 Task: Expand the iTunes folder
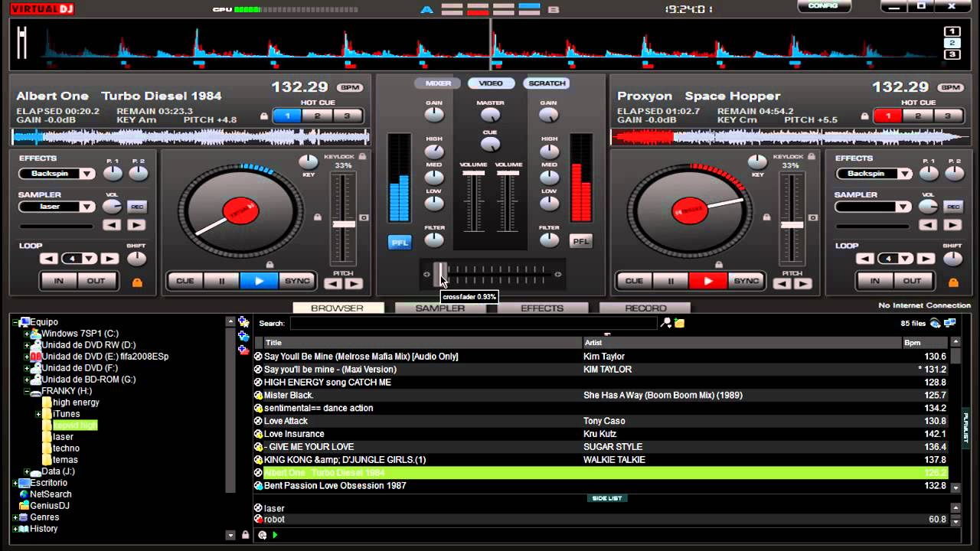tap(38, 414)
